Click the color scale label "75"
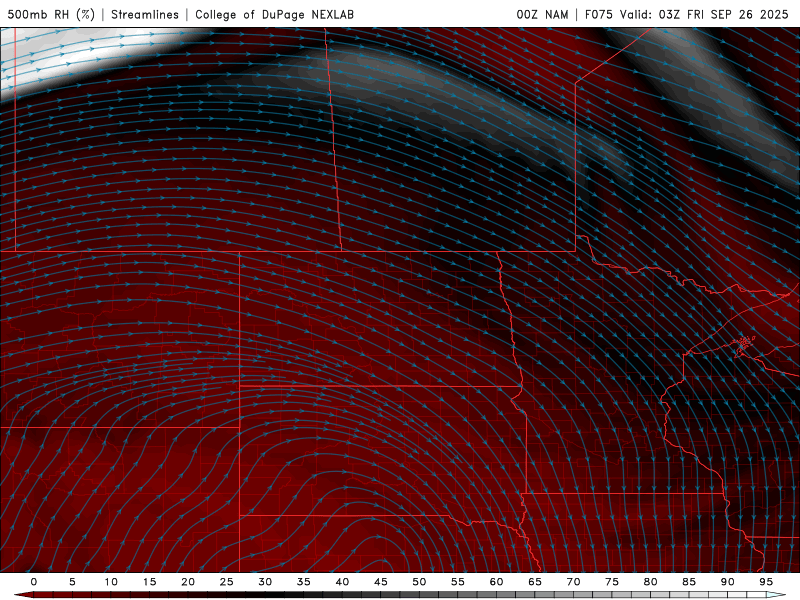 tap(612, 582)
